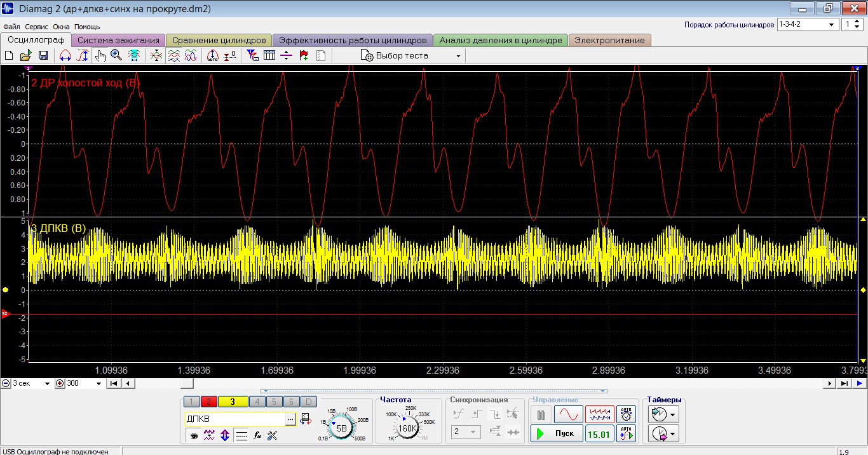Screen dimensions: 868x455
Task: Create a new file via toolbar icon
Action: (9, 56)
